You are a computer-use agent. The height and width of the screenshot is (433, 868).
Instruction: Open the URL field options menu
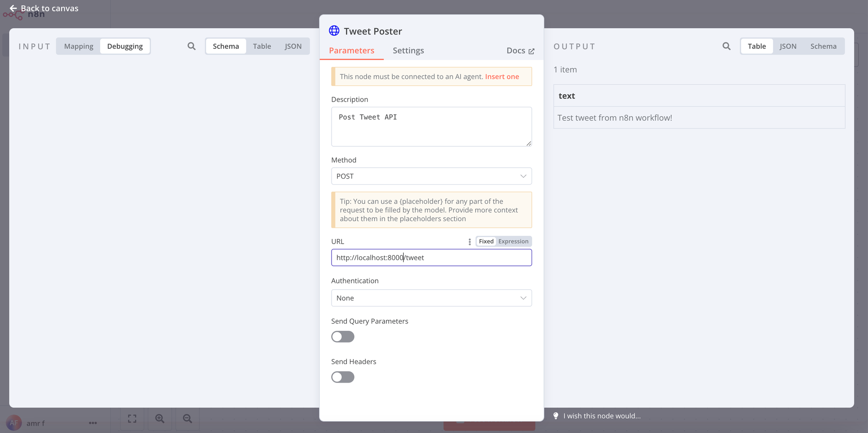[x=470, y=241]
